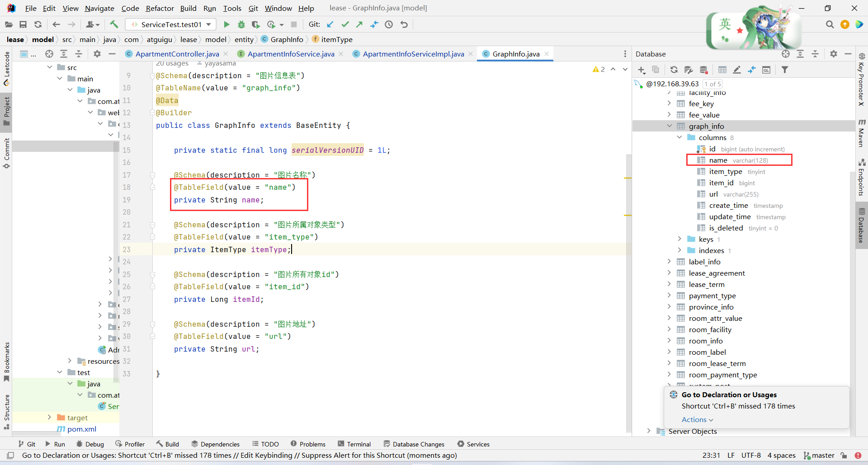868x465 pixels.
Task: Collapse all in Project panel
Action: (x=79, y=54)
